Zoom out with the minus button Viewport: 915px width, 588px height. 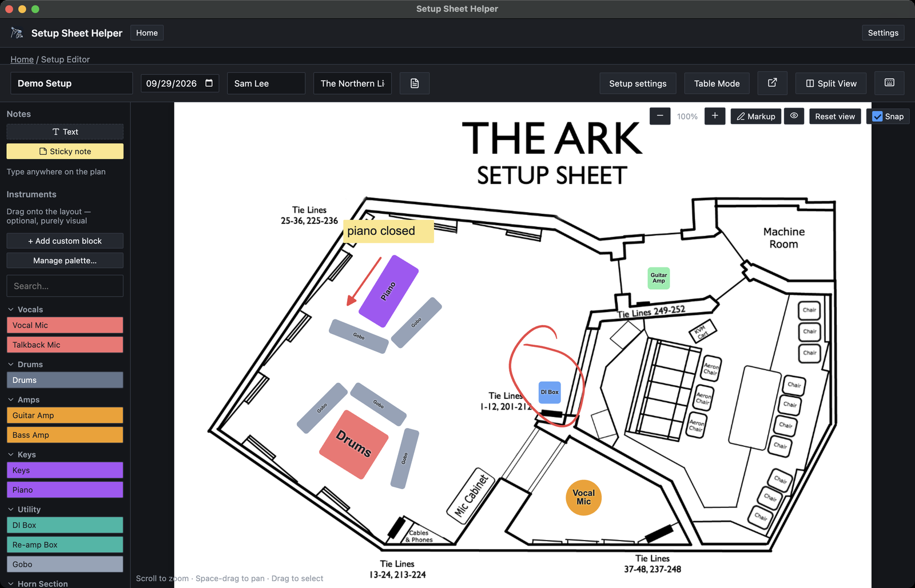click(660, 116)
